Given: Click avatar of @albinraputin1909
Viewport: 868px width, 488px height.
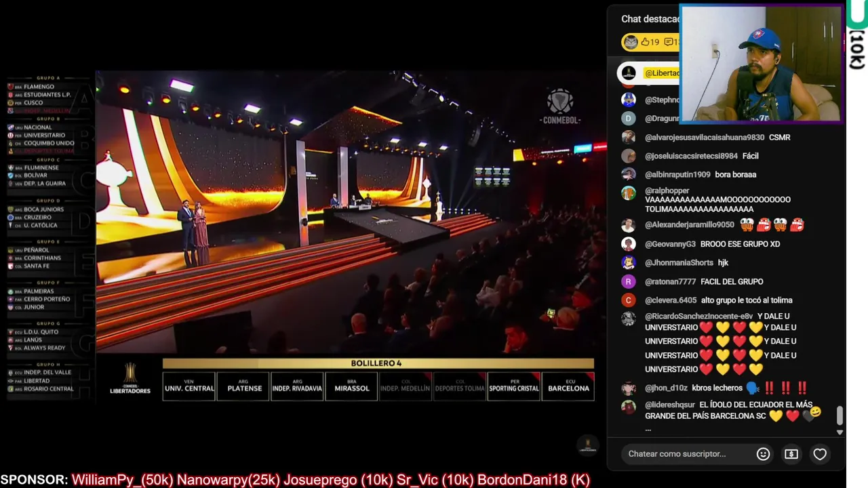Looking at the screenshot, I should (x=629, y=174).
